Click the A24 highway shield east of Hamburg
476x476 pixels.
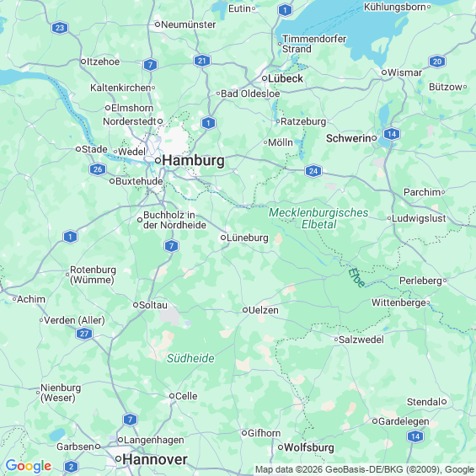313,171
